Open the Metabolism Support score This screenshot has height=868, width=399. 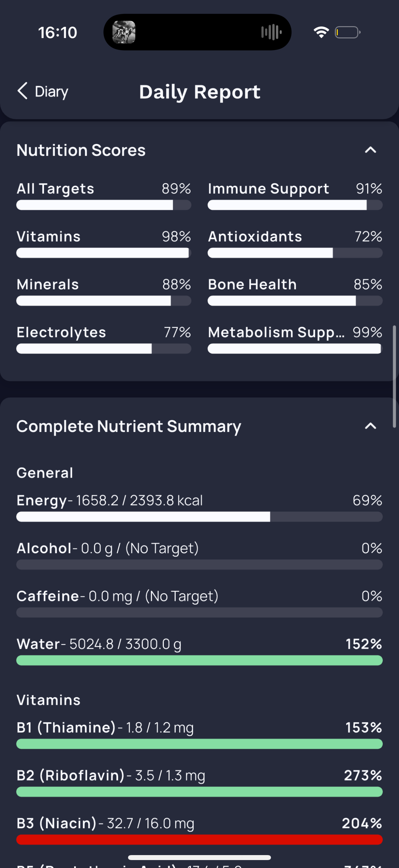pos(295,339)
